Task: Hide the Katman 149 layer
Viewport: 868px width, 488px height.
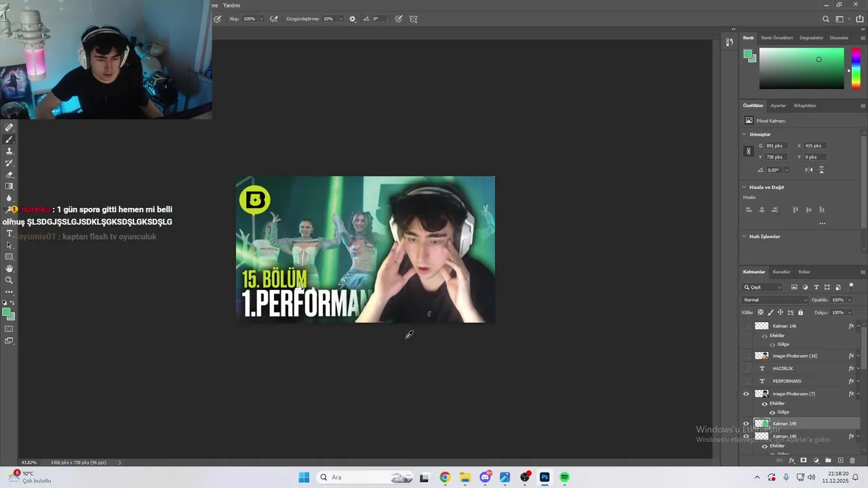Action: pos(747,424)
